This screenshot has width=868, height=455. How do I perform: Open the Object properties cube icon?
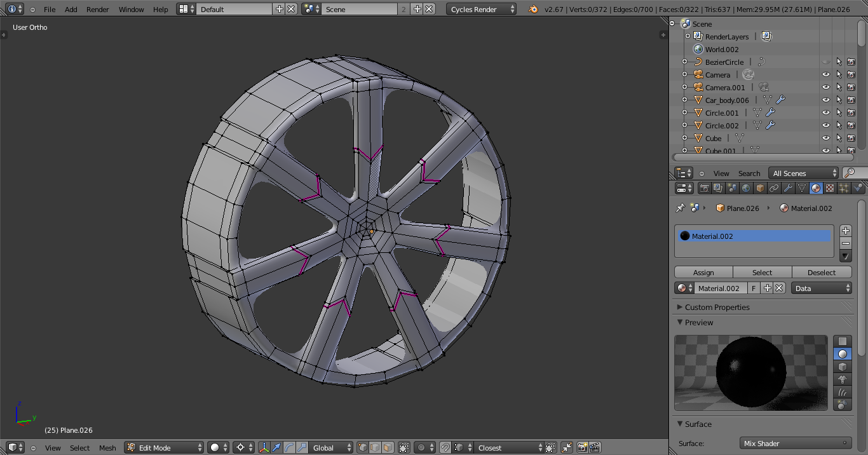[760, 188]
